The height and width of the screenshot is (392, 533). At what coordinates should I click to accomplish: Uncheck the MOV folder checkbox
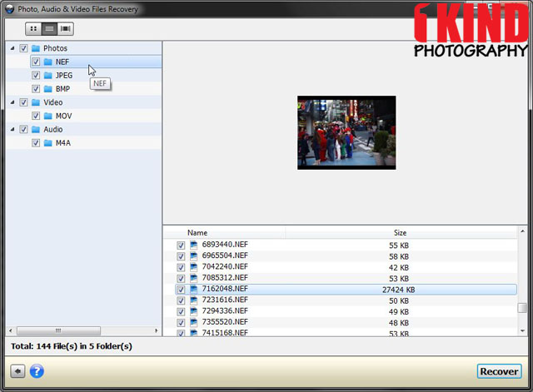point(36,116)
